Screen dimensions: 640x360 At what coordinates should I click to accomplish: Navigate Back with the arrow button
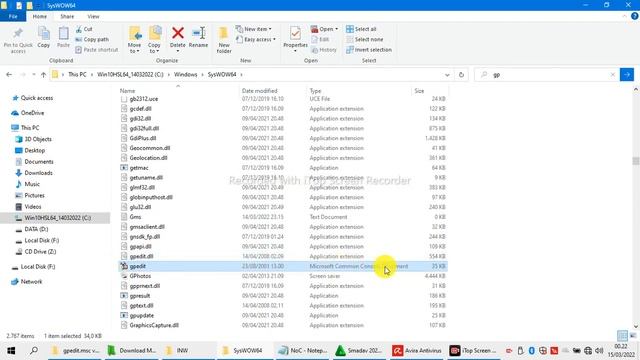pos(9,75)
